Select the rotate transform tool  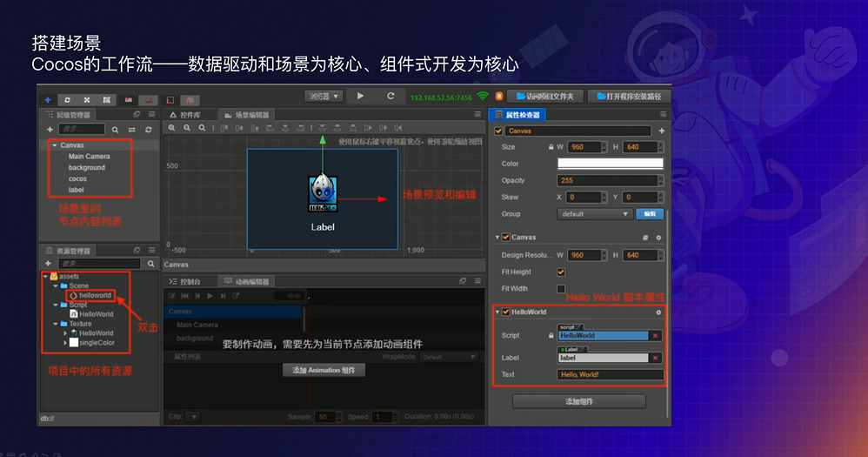click(68, 100)
